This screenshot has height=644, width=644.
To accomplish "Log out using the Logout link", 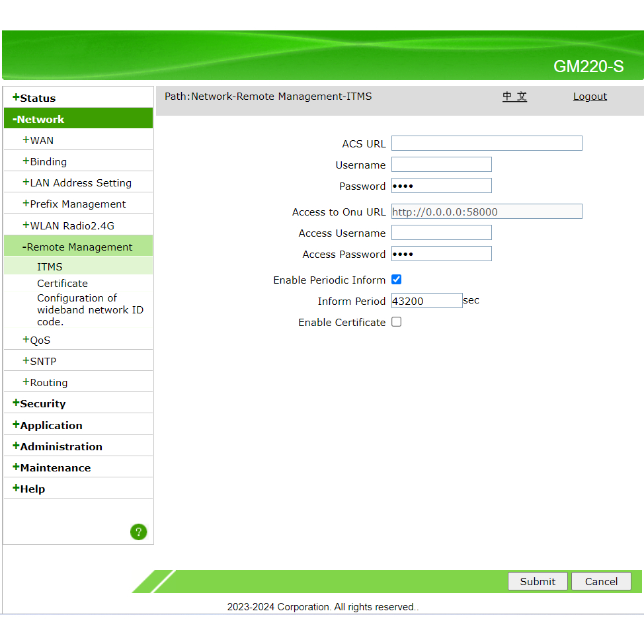I will [590, 97].
